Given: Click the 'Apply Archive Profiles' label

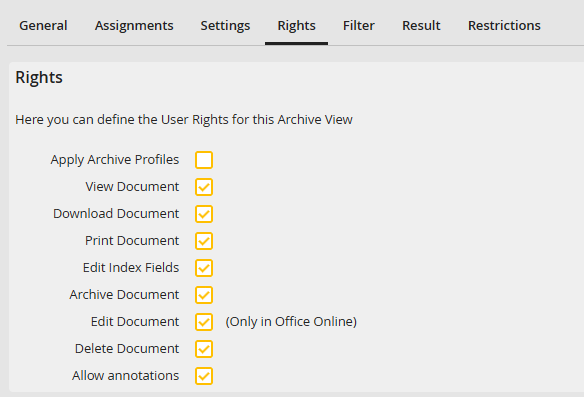Looking at the screenshot, I should [115, 160].
